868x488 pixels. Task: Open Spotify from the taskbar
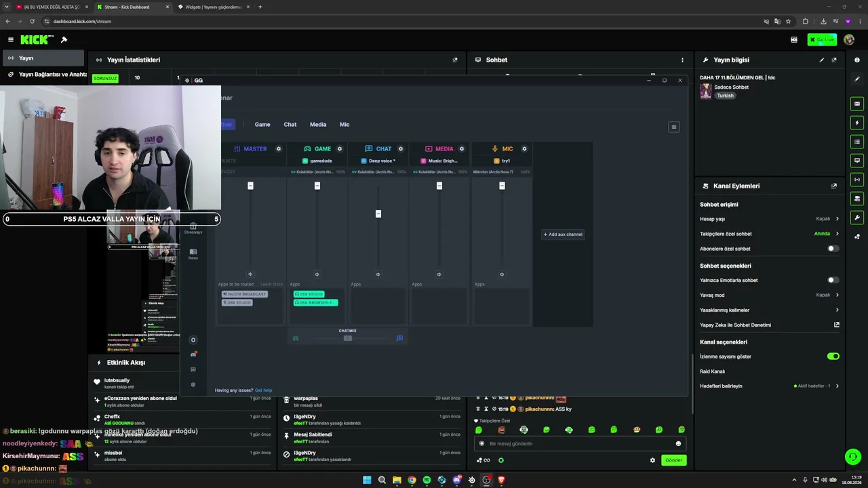[x=427, y=480]
